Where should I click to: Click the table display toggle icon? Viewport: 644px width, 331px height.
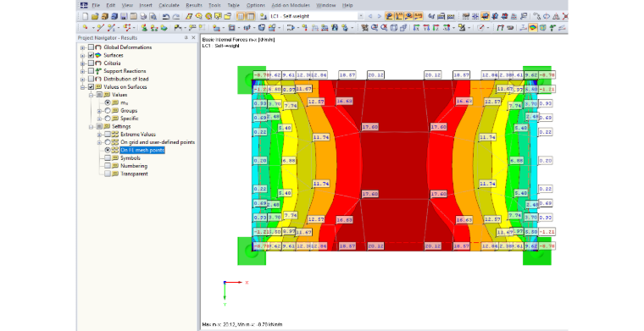(x=250, y=16)
